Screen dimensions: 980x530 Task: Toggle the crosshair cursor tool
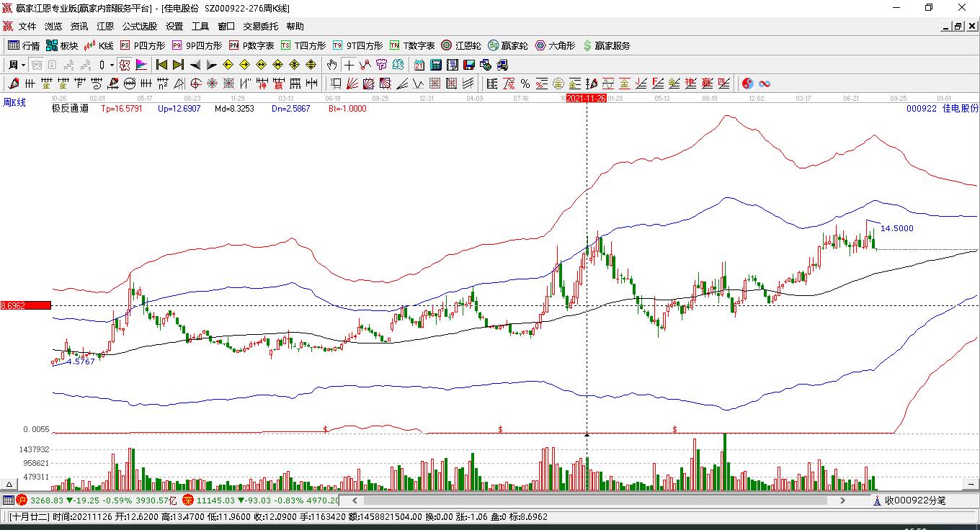click(349, 65)
